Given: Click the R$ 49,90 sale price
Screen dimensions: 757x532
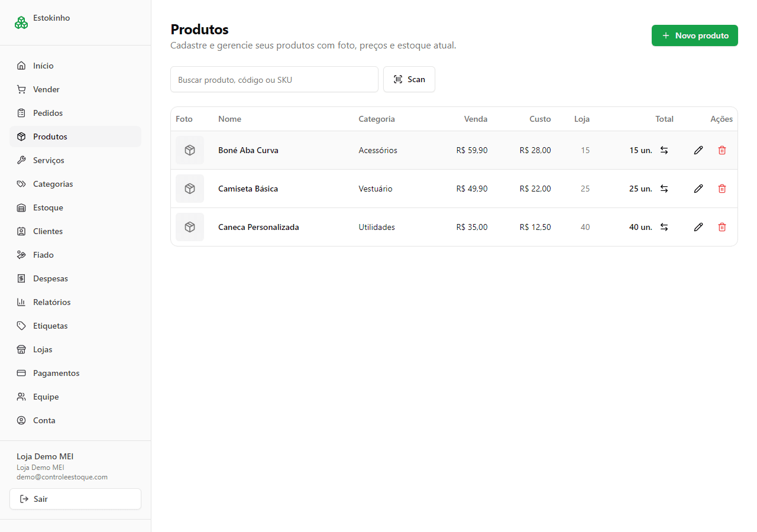Looking at the screenshot, I should (x=472, y=189).
